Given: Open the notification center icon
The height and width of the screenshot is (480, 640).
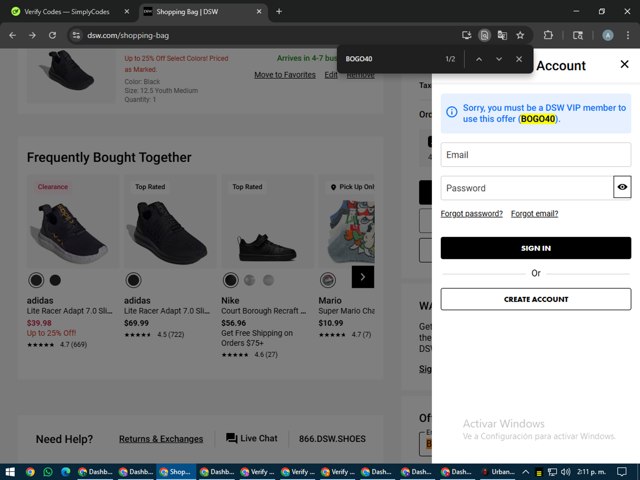Looking at the screenshot, I should (x=622, y=472).
